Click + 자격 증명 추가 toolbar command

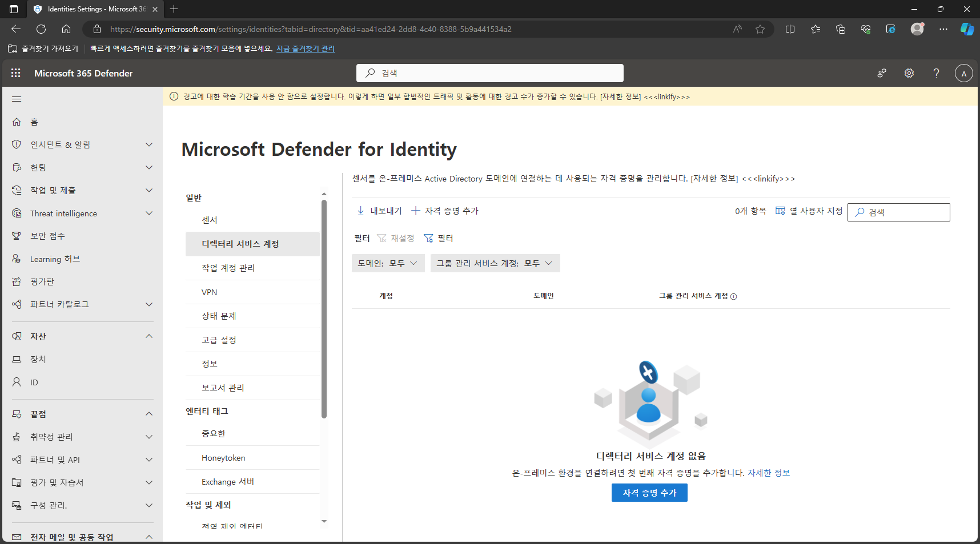[x=445, y=211]
